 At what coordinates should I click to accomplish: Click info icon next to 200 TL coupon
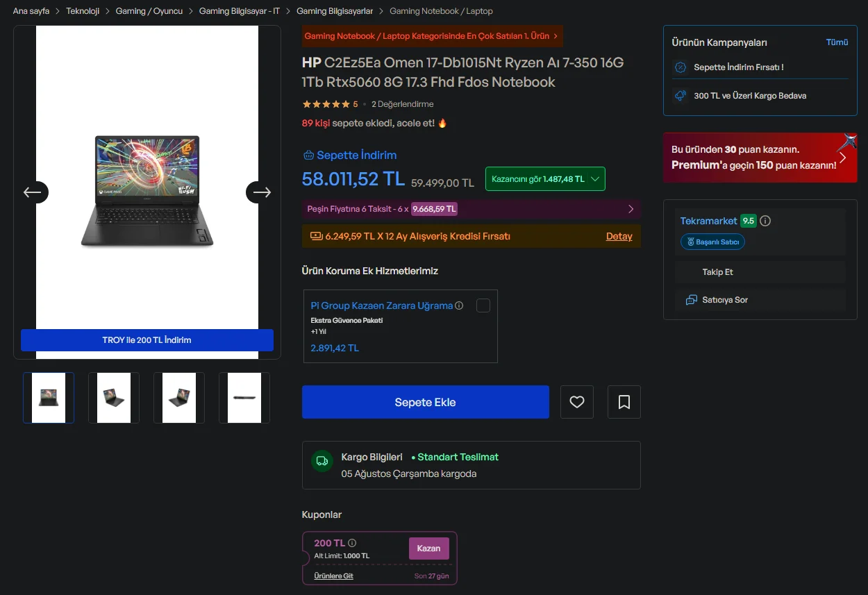click(352, 543)
